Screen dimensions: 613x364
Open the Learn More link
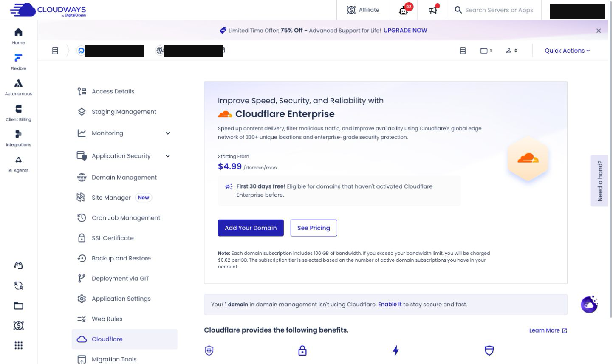[548, 330]
